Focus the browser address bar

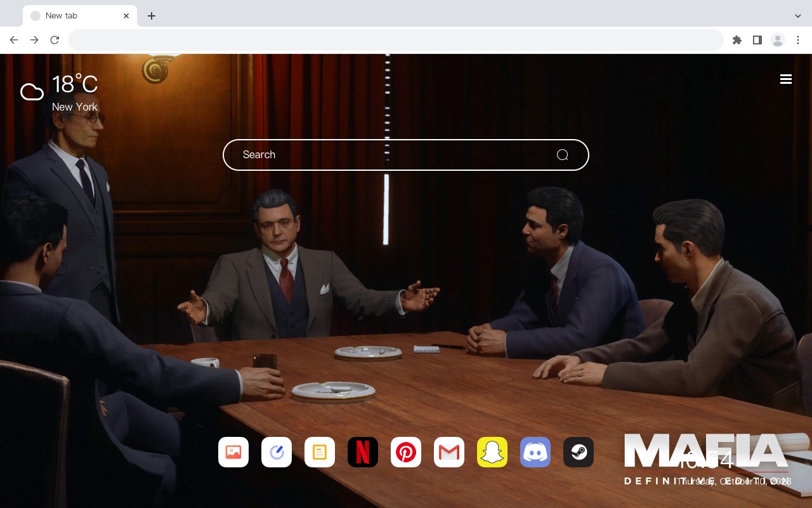[x=396, y=40]
